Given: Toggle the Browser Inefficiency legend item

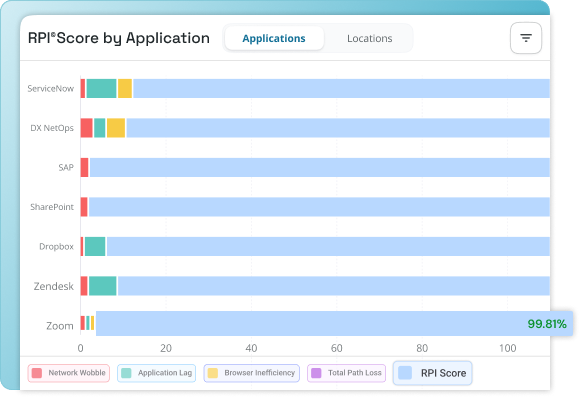Looking at the screenshot, I should click(x=252, y=373).
